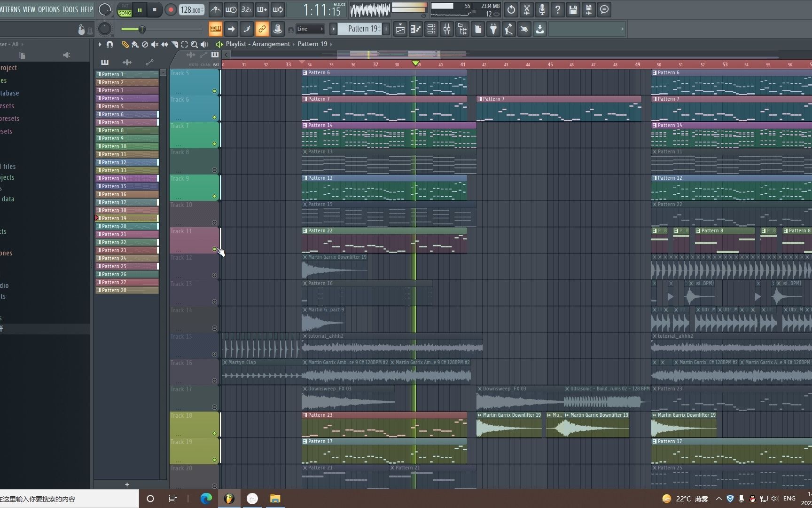Select the playback speaker tool
The height and width of the screenshot is (508, 812).
pyautogui.click(x=204, y=44)
